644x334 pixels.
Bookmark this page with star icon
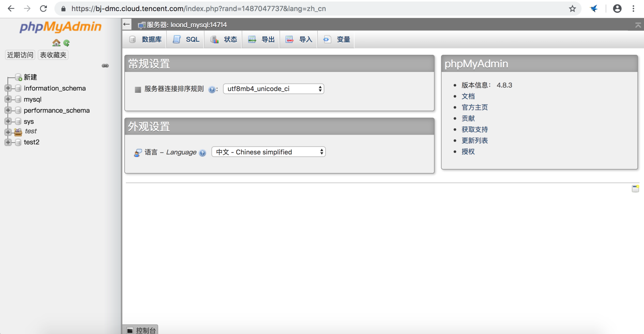coord(572,8)
